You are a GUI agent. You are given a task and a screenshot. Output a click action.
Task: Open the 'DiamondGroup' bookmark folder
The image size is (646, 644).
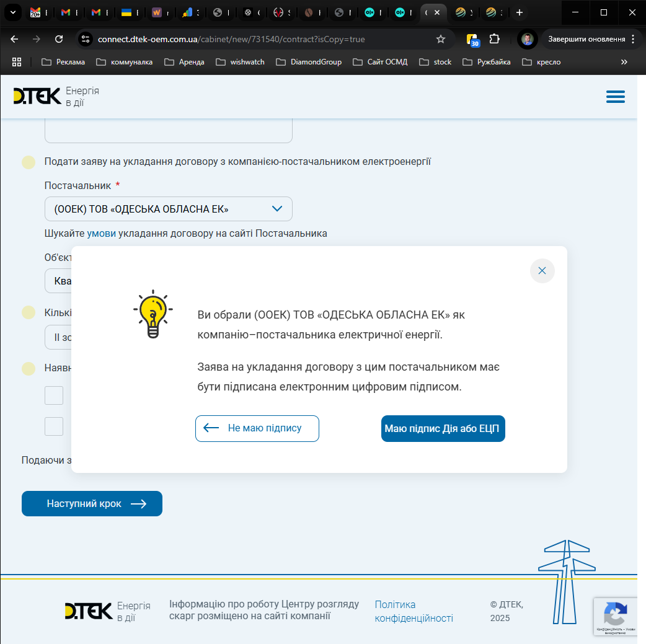tap(309, 62)
